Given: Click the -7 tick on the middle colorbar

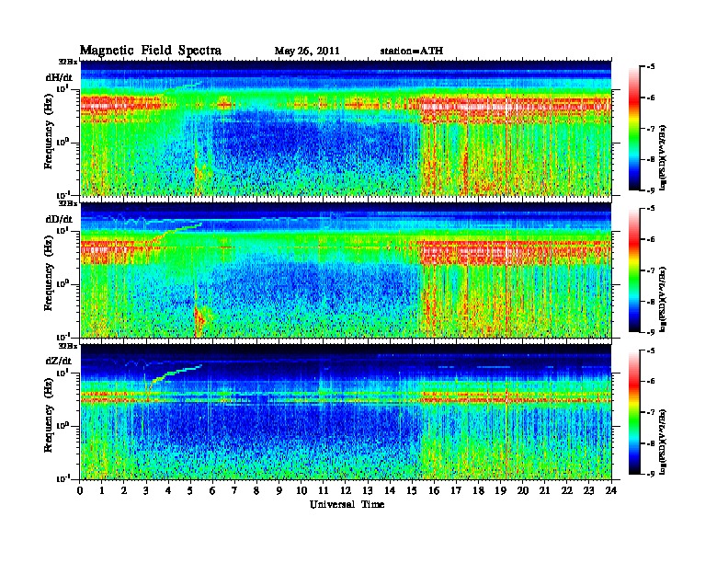Looking at the screenshot, I should (x=652, y=270).
